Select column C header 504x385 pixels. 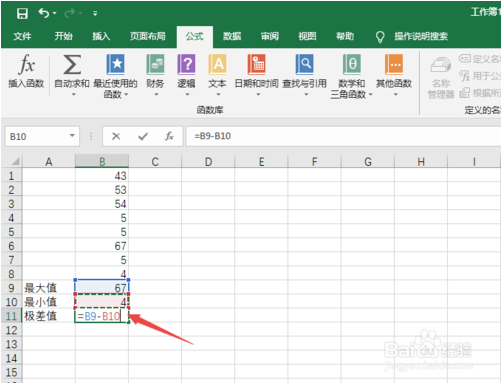pyautogui.click(x=155, y=162)
